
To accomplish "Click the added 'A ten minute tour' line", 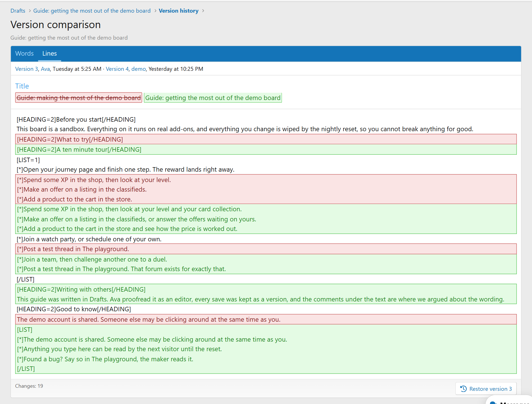I will [x=266, y=149].
